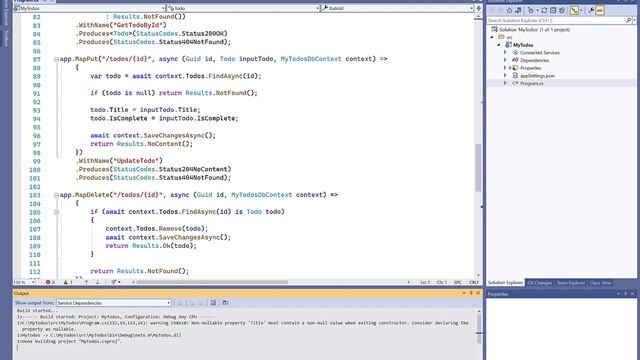Expand Dependencies node

(x=505, y=60)
